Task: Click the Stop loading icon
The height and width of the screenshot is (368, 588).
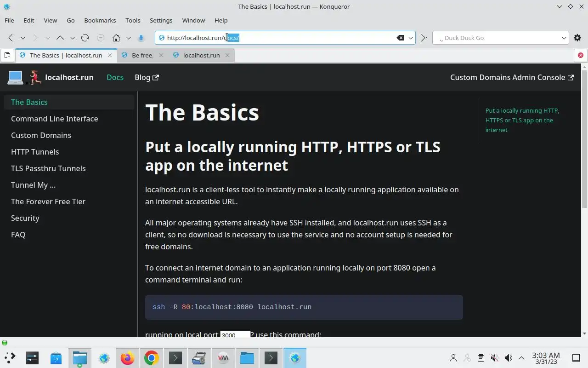Action: [x=101, y=38]
